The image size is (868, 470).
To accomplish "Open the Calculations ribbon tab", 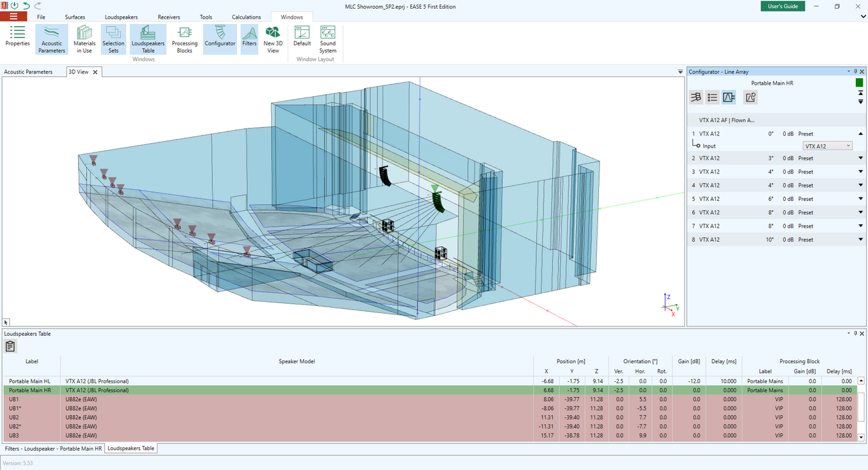I will coord(246,17).
